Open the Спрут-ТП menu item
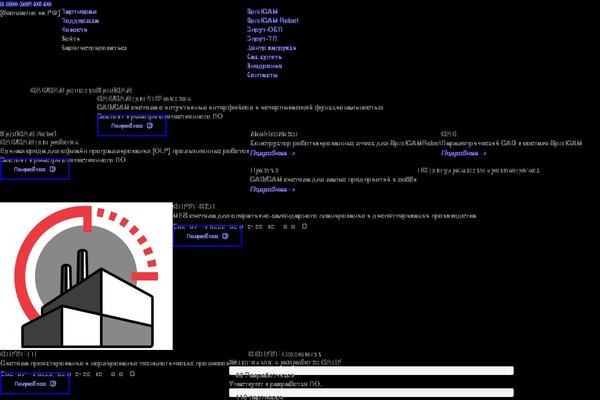 pos(262,39)
